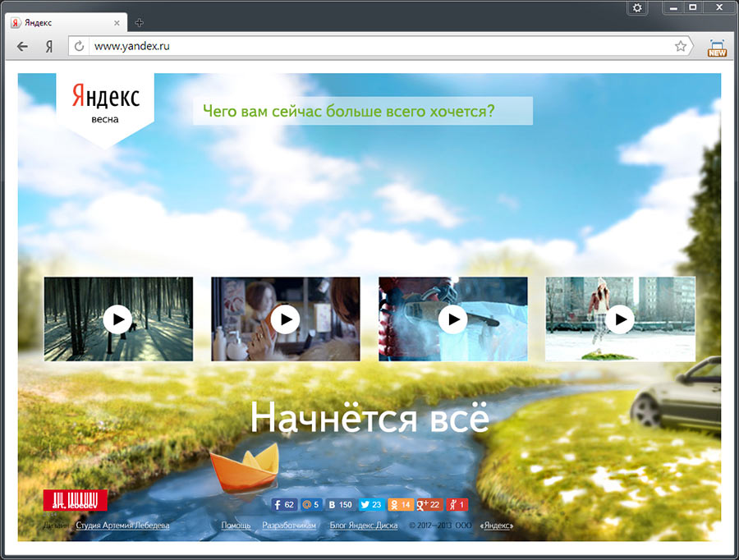
Task: Close the Яндекс tab
Action: [117, 23]
